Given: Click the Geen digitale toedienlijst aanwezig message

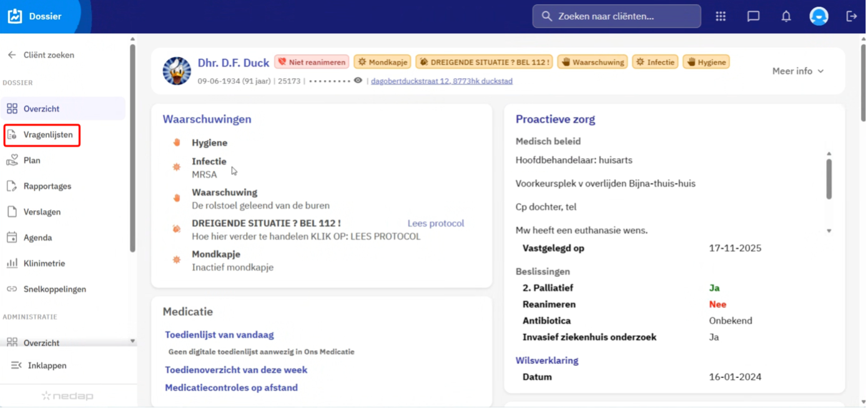Looking at the screenshot, I should pyautogui.click(x=262, y=352).
